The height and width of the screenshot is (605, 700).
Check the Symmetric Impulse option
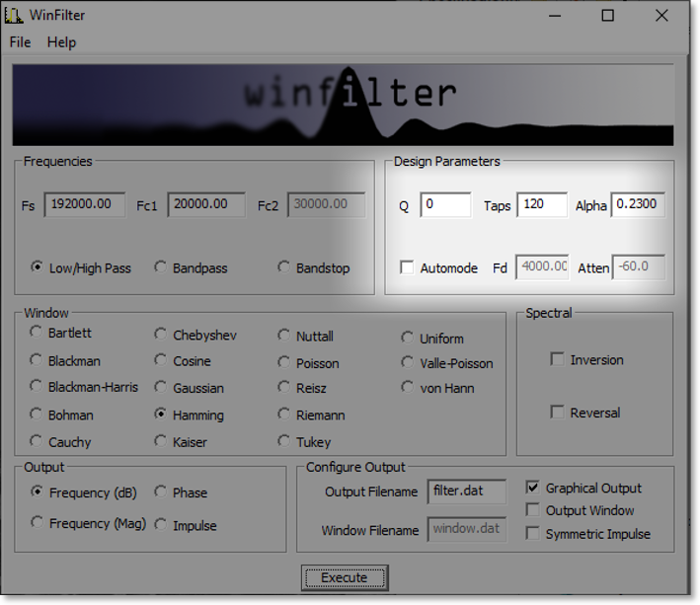(533, 534)
